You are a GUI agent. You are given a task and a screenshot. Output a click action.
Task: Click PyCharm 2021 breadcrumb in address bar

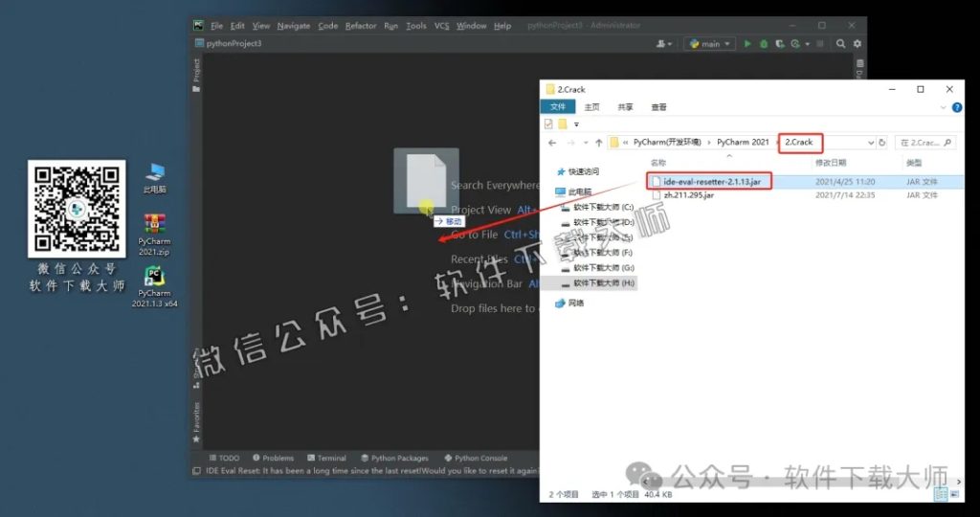[x=743, y=143]
